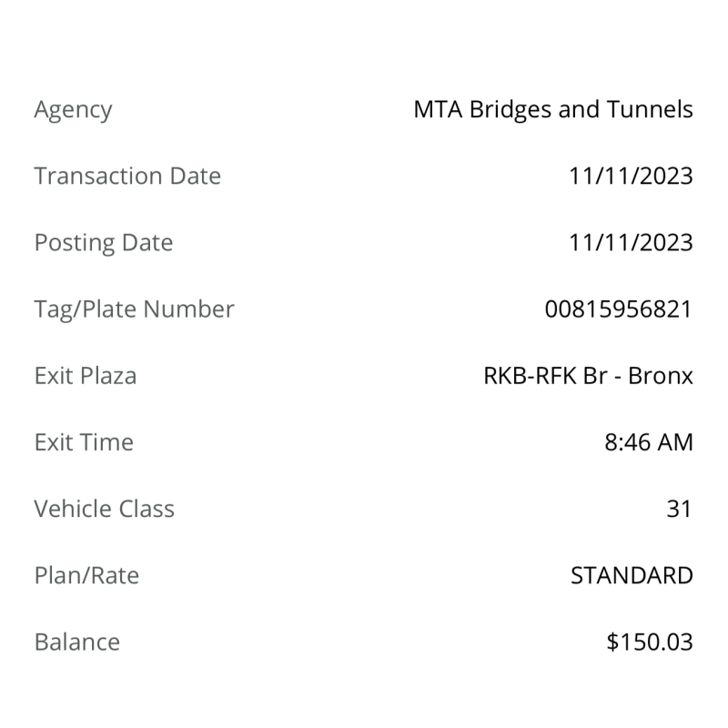Click the word Bronx in exit plaza
This screenshot has width=728, height=728.
coord(661,376)
